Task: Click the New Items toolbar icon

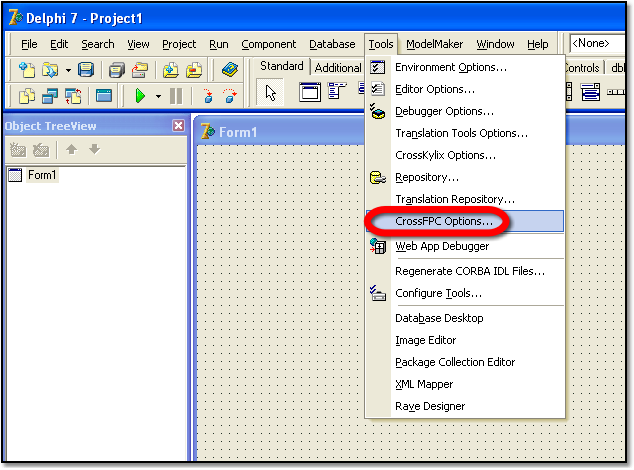Action: [x=27, y=70]
